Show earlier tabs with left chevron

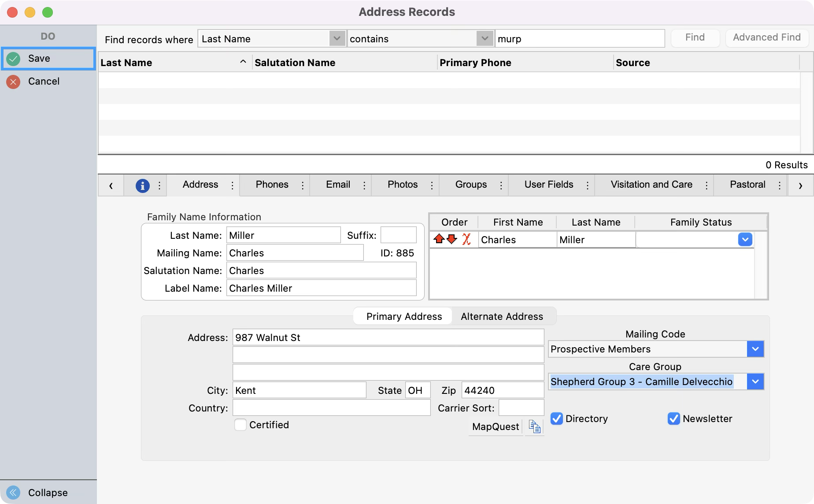(111, 185)
